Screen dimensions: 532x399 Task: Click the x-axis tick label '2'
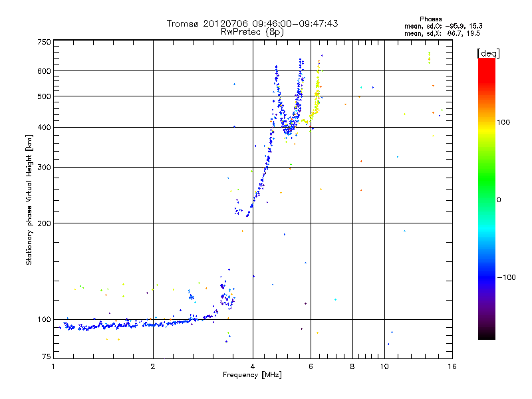click(x=153, y=366)
